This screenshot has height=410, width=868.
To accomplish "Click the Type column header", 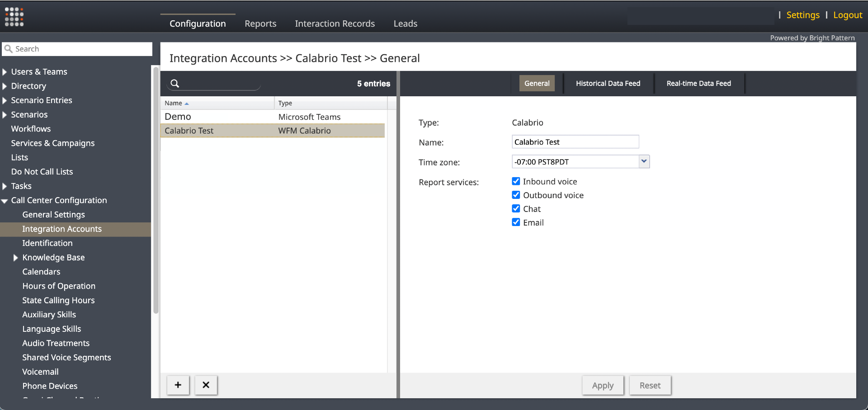I will pos(331,103).
